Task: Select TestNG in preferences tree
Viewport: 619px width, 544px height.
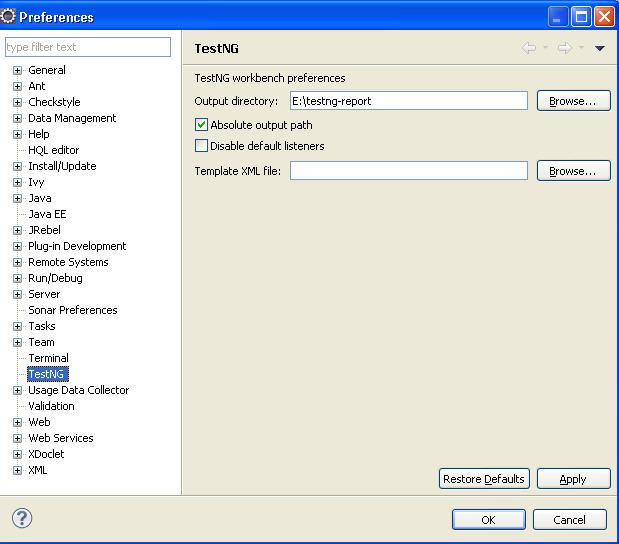Action: pyautogui.click(x=48, y=374)
